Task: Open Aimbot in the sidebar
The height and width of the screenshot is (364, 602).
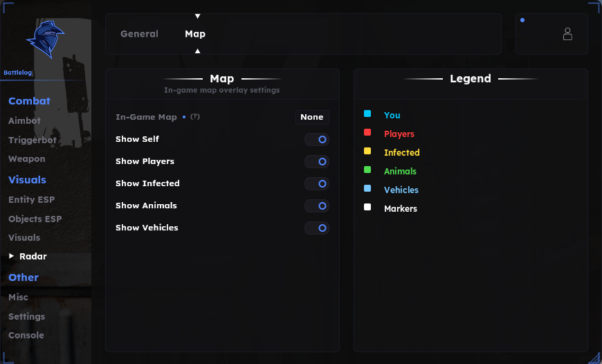Action: [x=25, y=120]
